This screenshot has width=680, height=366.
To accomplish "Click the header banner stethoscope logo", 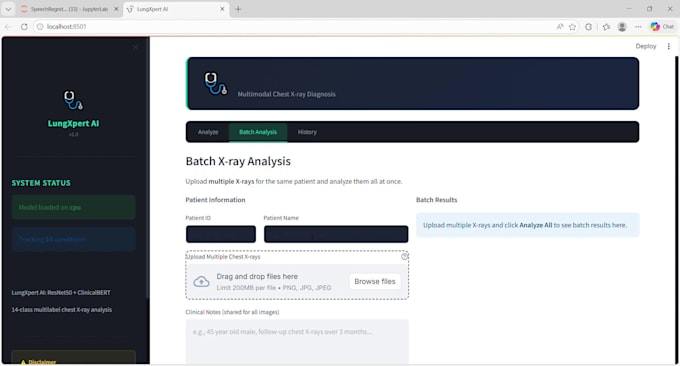I will (216, 83).
